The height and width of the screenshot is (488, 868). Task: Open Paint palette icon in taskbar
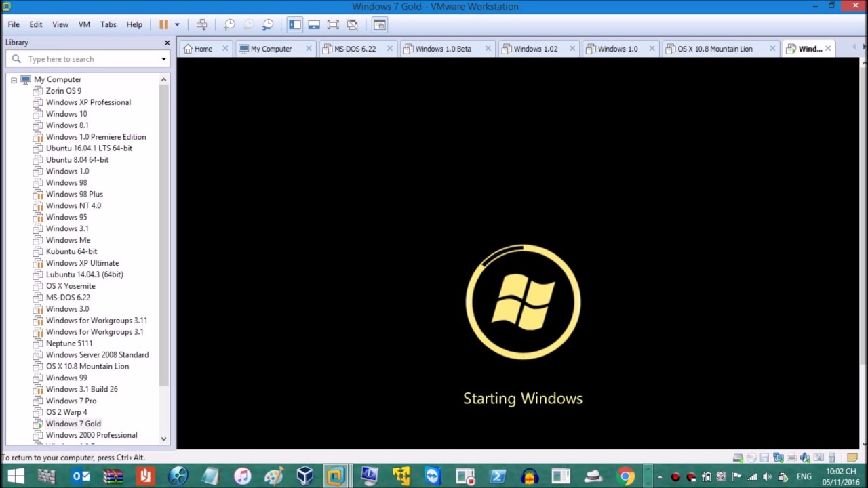(x=274, y=476)
